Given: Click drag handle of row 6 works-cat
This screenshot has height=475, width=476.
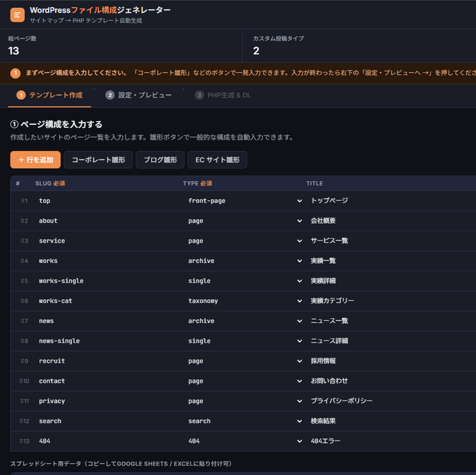Looking at the screenshot, I should [x=23, y=301].
